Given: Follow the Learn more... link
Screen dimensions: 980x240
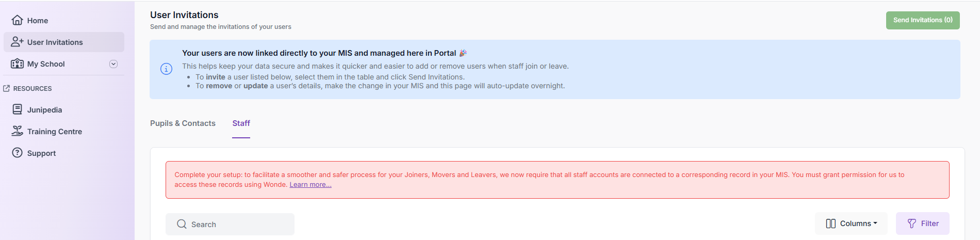Looking at the screenshot, I should pyautogui.click(x=311, y=185).
